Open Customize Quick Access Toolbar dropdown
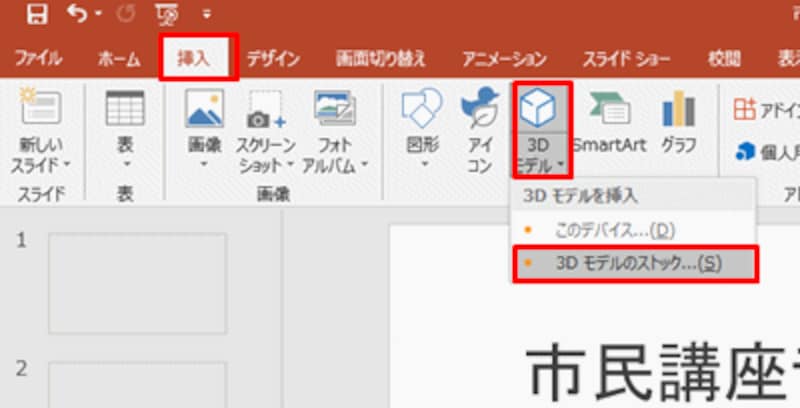 click(207, 14)
